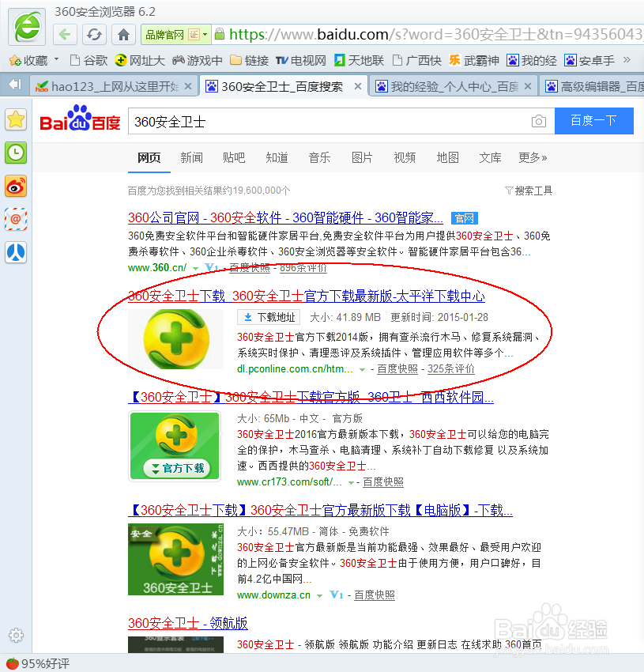
Task: Close the 360安全卫士_百度搜索 tab
Action: (358, 87)
